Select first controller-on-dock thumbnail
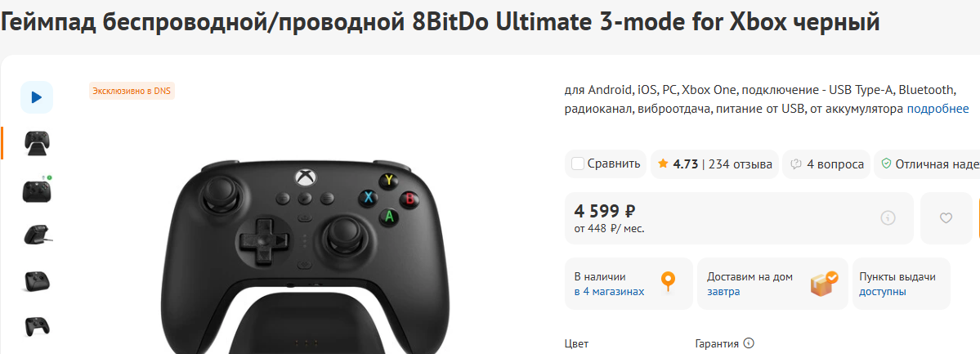This screenshot has width=980, height=354. [x=37, y=143]
